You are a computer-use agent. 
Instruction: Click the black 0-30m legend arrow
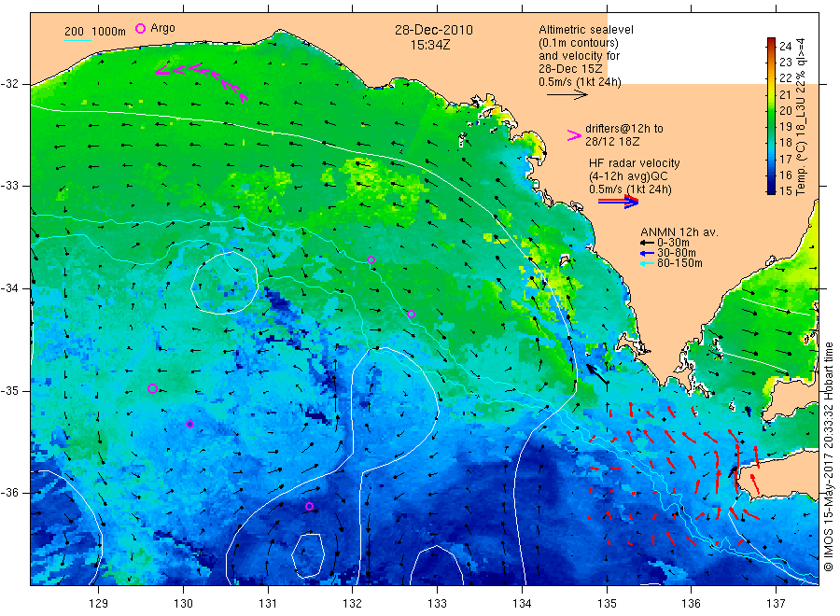[647, 243]
